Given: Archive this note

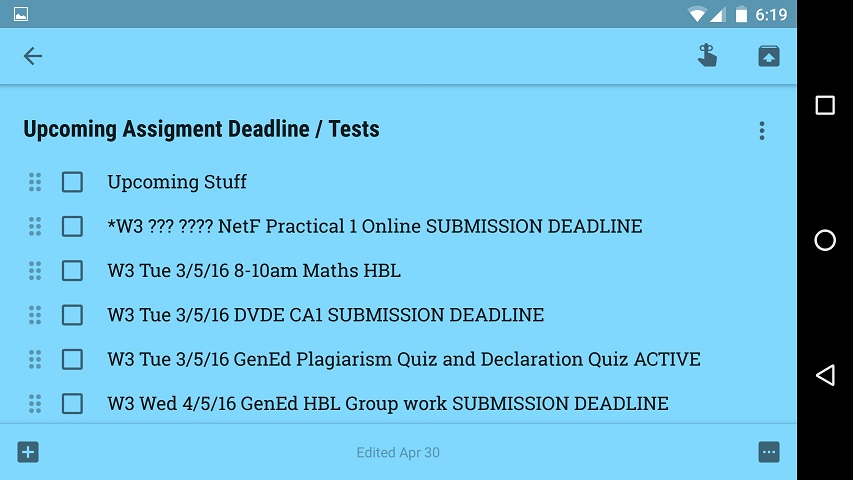Looking at the screenshot, I should [x=768, y=56].
